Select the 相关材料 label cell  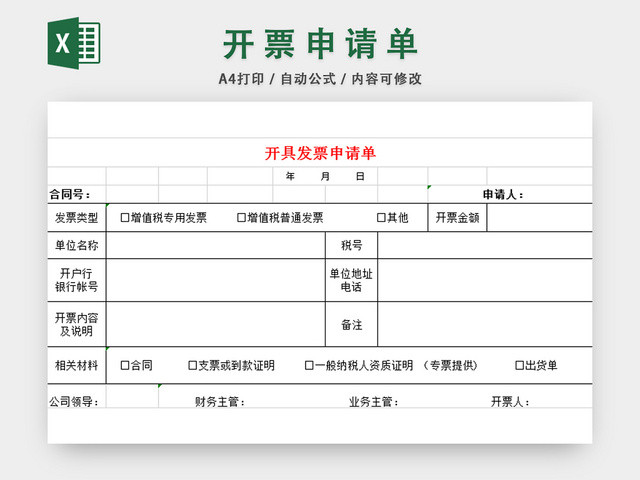coord(77,365)
